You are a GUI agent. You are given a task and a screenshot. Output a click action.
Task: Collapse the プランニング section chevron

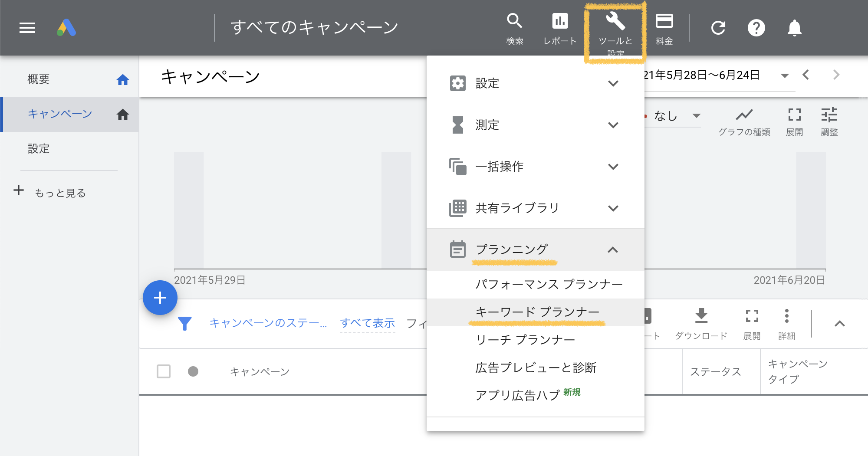(x=613, y=249)
